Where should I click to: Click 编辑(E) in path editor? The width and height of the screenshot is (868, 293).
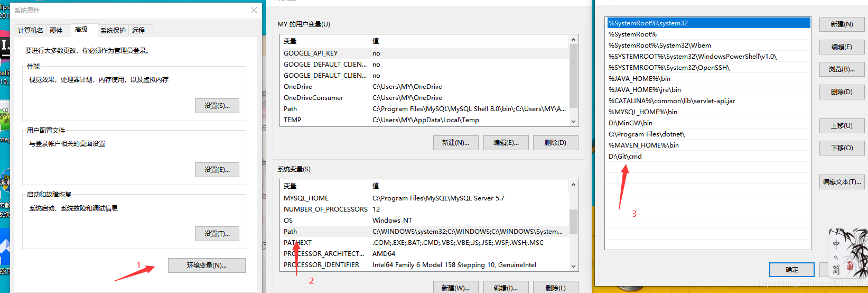click(842, 47)
